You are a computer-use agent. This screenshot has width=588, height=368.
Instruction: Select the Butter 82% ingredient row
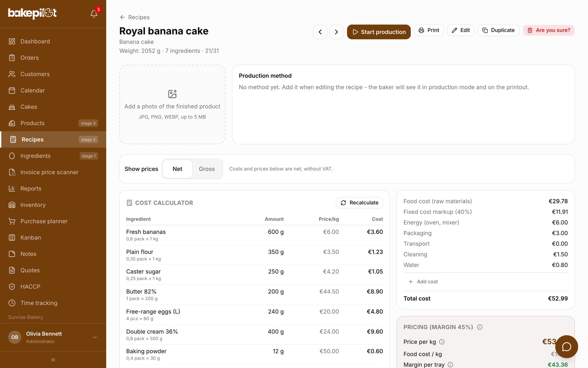coord(254,295)
